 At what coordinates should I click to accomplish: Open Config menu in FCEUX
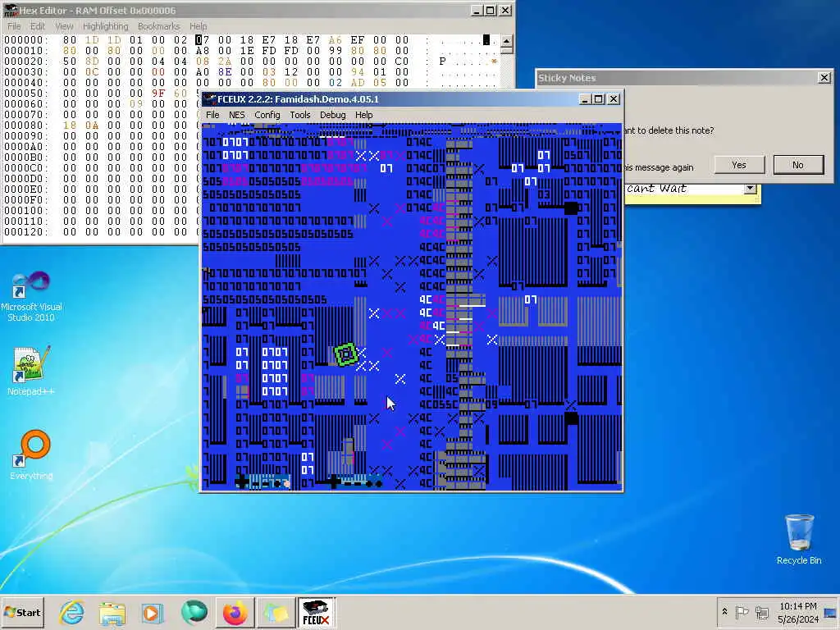267,115
